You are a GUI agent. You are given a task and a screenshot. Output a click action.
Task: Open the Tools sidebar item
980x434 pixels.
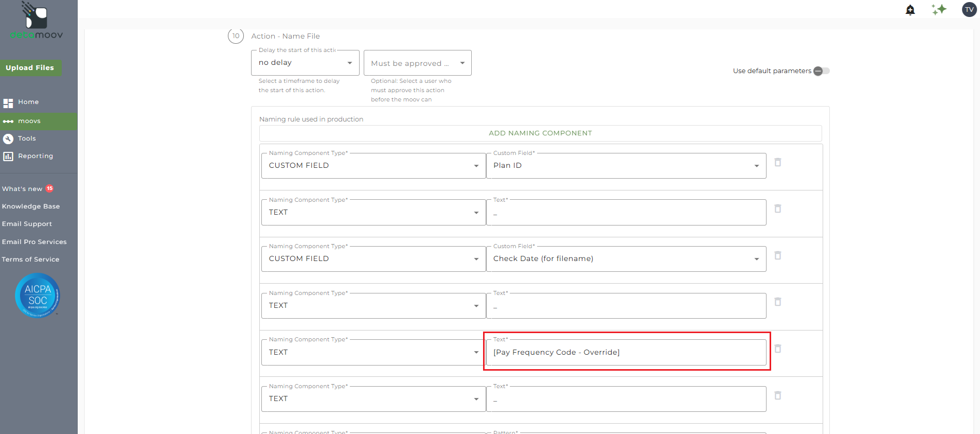pos(27,138)
